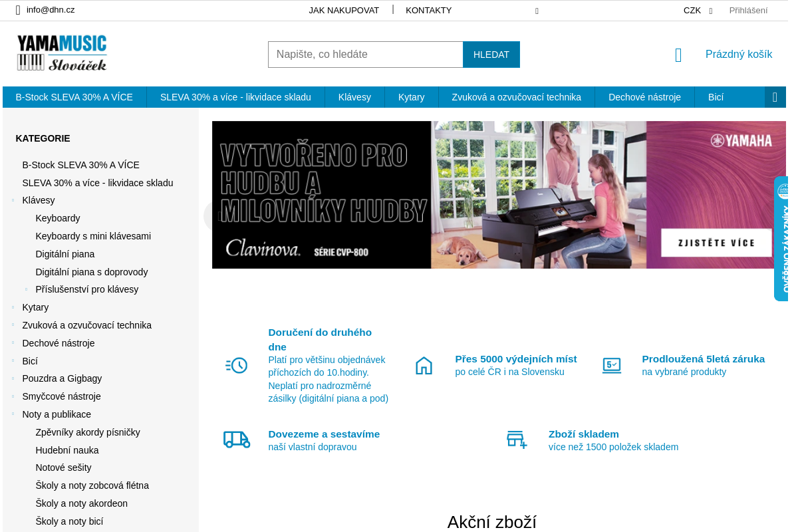Open more menu categories arrow

click(x=775, y=97)
